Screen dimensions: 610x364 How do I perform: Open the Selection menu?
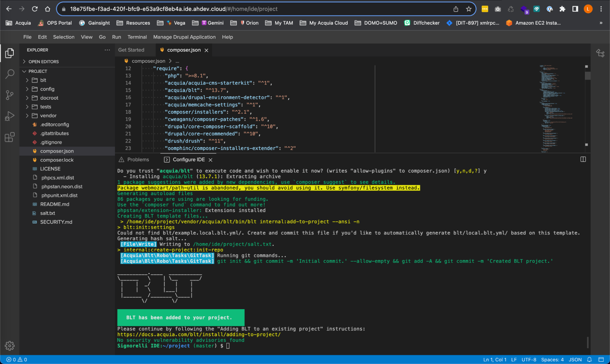[x=63, y=37]
